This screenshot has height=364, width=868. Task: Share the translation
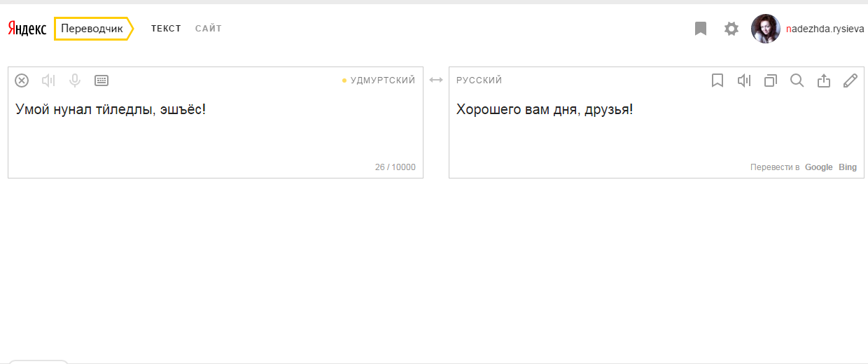[x=824, y=80]
